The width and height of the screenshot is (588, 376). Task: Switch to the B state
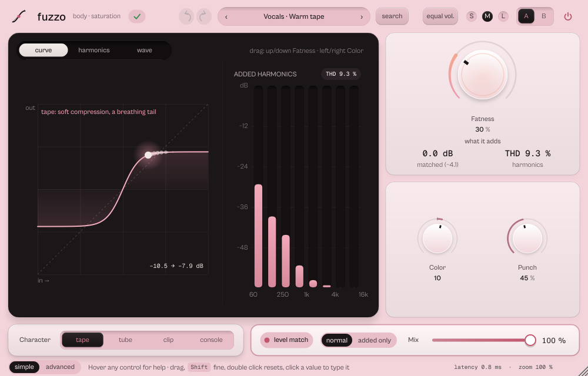pyautogui.click(x=544, y=16)
